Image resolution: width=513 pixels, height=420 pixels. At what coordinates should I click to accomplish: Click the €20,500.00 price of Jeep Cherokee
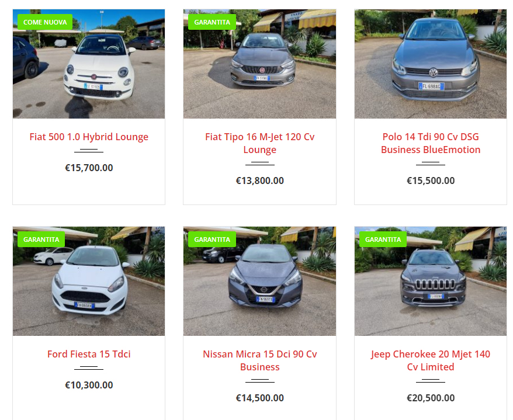tap(431, 398)
